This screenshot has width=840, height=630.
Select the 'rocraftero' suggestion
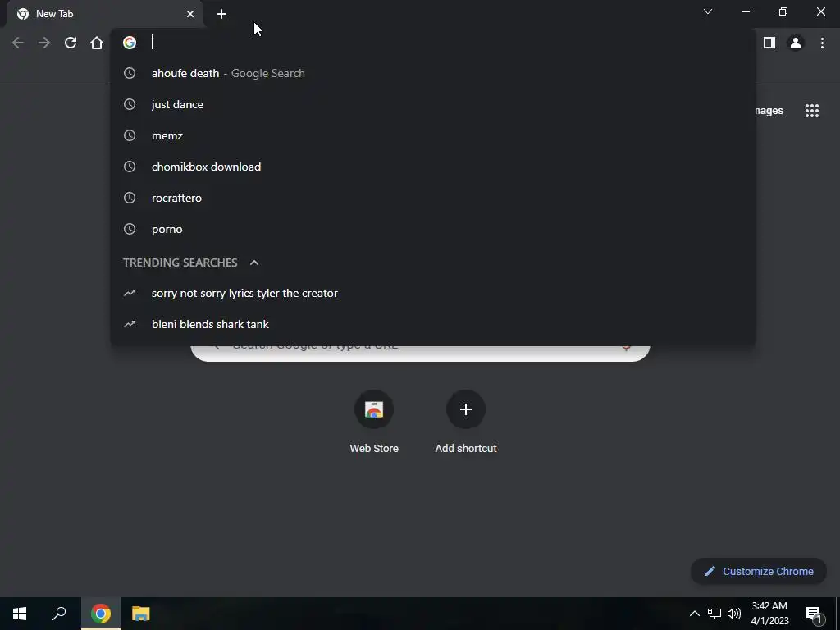pyautogui.click(x=433, y=198)
